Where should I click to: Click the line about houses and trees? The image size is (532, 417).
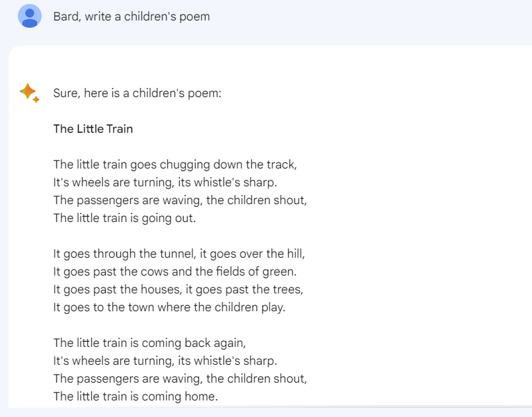(x=178, y=289)
